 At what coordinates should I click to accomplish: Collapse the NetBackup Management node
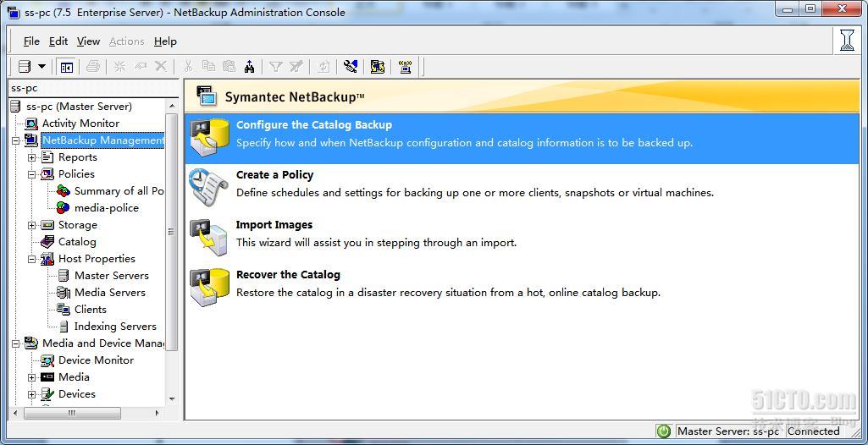(x=15, y=140)
